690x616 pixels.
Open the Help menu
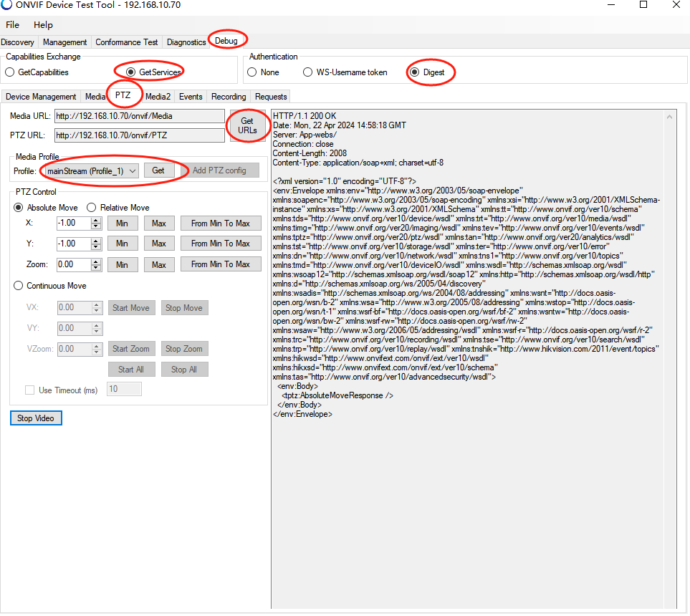point(43,24)
